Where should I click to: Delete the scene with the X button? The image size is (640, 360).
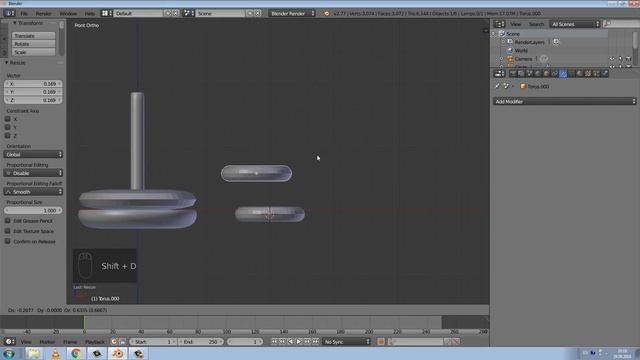258,13
